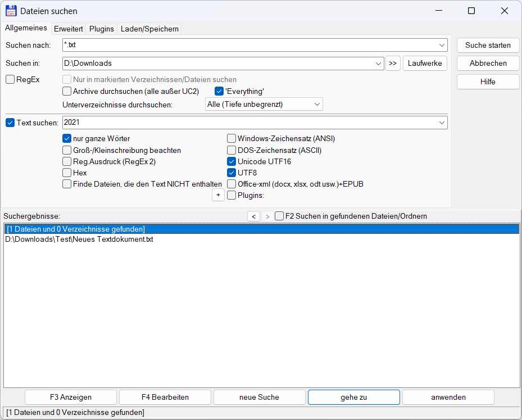Click the >> button next to Suchen in
The width and height of the screenshot is (522, 420).
click(393, 64)
